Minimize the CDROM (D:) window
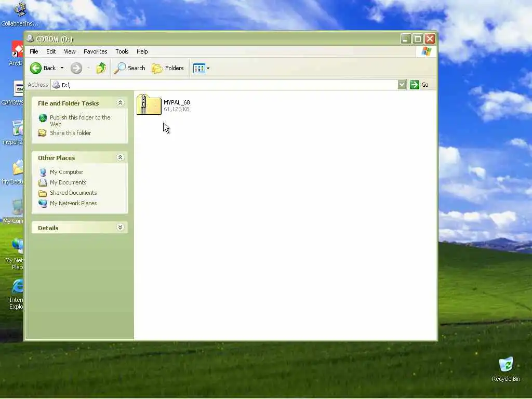 (405, 38)
